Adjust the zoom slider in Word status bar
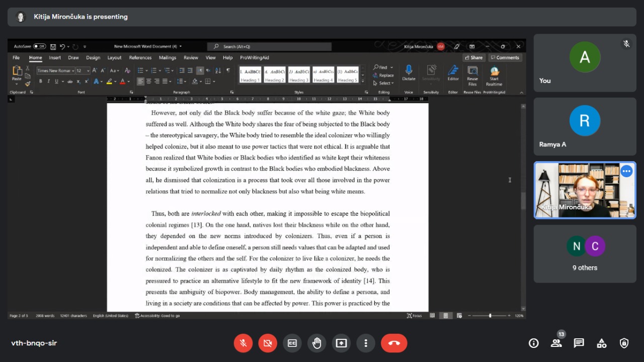This screenshot has height=362, width=644. pos(490,316)
